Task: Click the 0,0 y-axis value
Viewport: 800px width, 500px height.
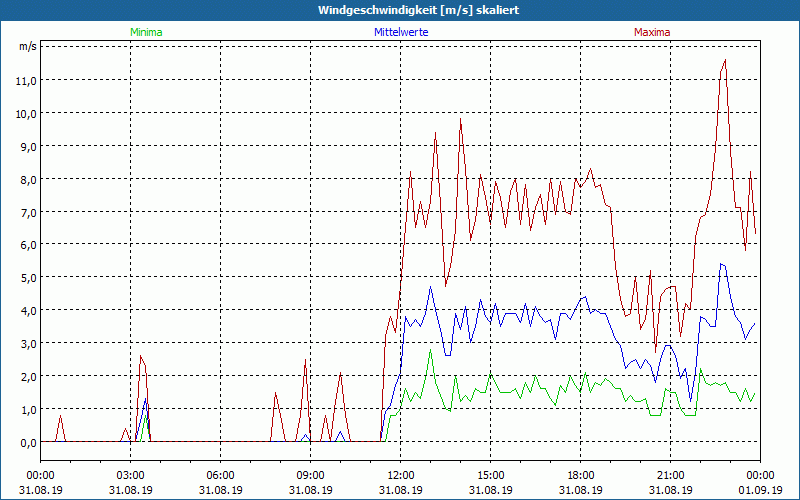Action: coord(29,443)
